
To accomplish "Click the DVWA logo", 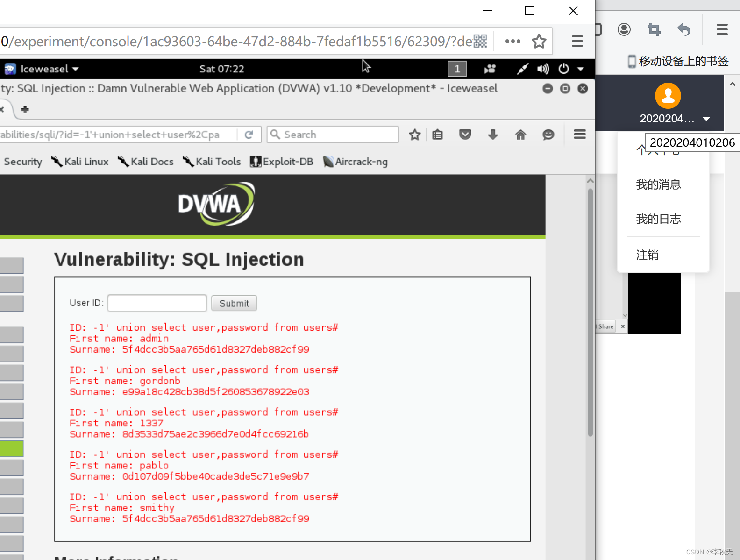I will [x=216, y=204].
